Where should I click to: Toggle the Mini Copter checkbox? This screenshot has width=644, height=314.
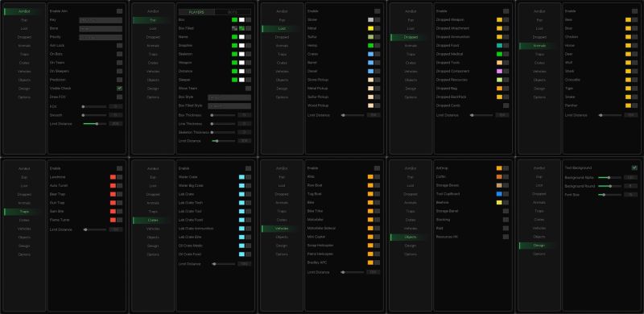pyautogui.click(x=377, y=238)
